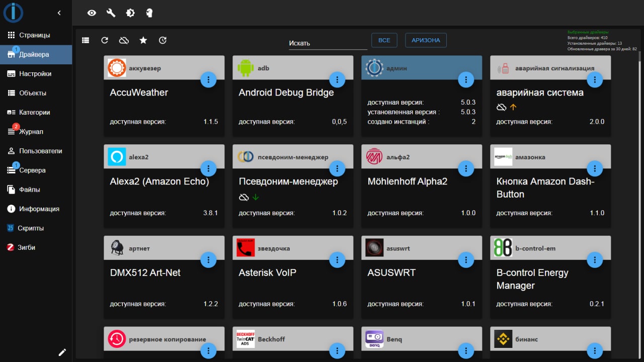Open Драйвера in sidebar
The image size is (644, 362).
click(x=36, y=54)
